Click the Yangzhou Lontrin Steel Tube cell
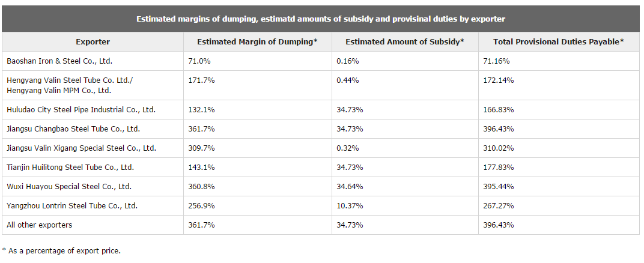This screenshot has width=644, height=263. (72, 206)
